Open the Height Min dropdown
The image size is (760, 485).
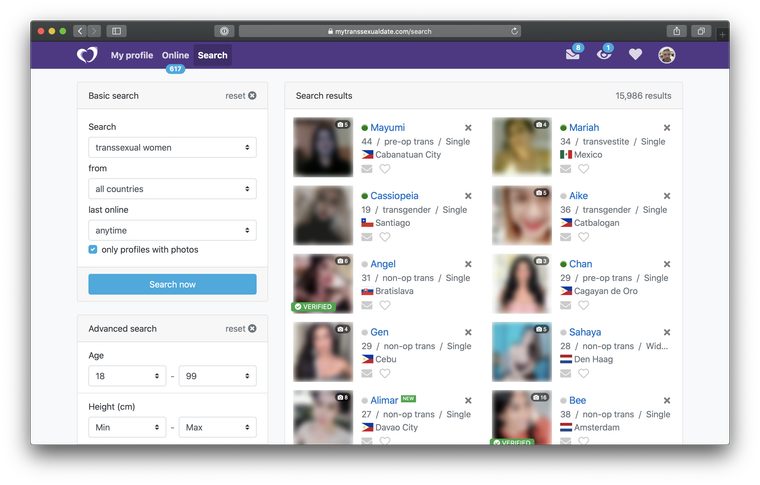(127, 427)
